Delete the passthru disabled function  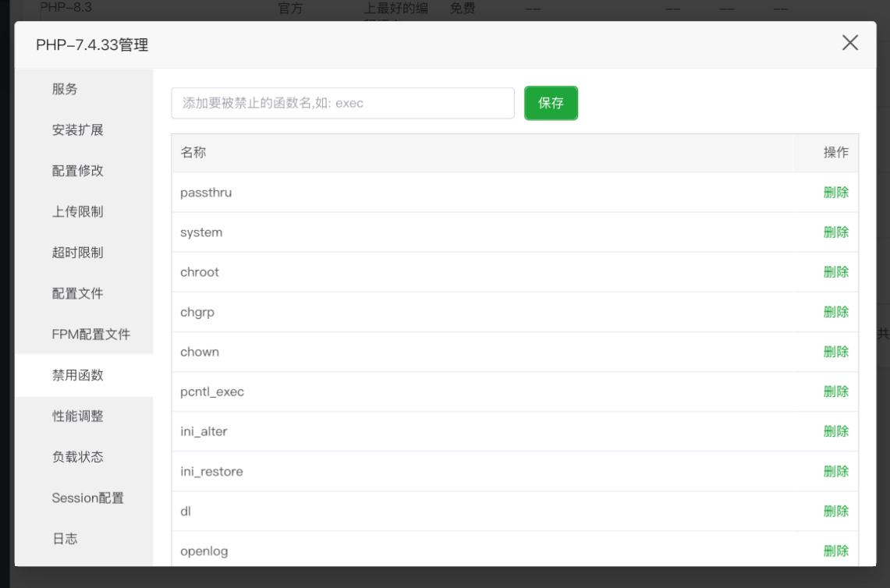837,192
